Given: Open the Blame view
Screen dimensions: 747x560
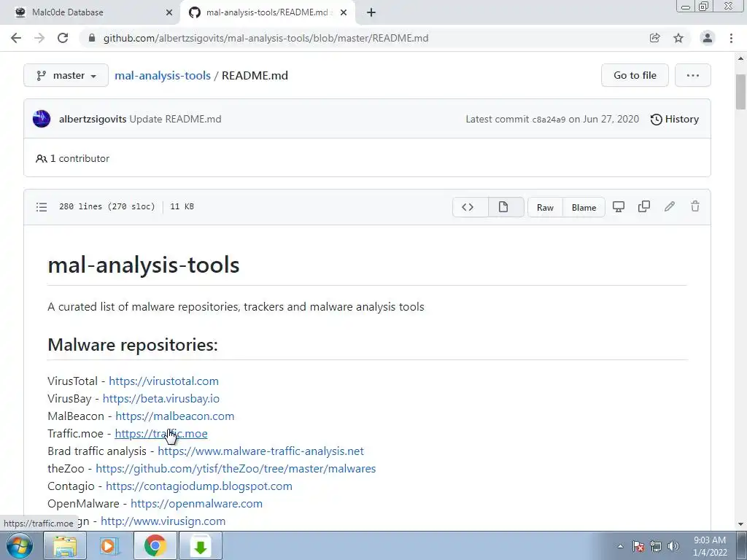Looking at the screenshot, I should point(584,208).
